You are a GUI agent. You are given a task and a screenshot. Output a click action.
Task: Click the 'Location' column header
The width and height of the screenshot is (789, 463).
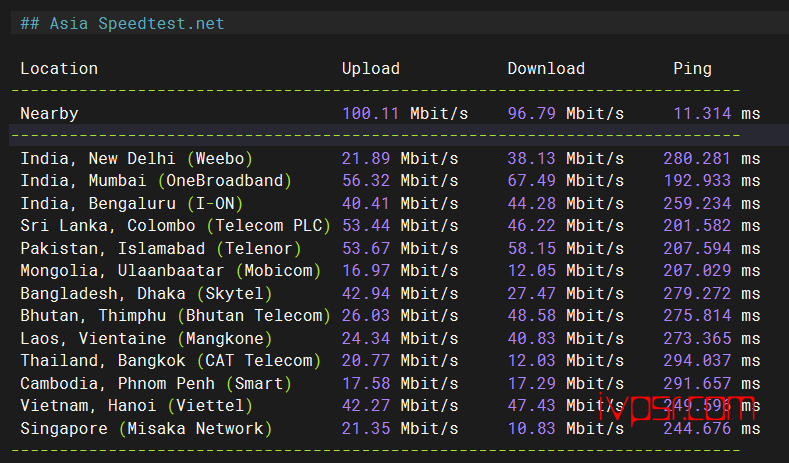(59, 68)
